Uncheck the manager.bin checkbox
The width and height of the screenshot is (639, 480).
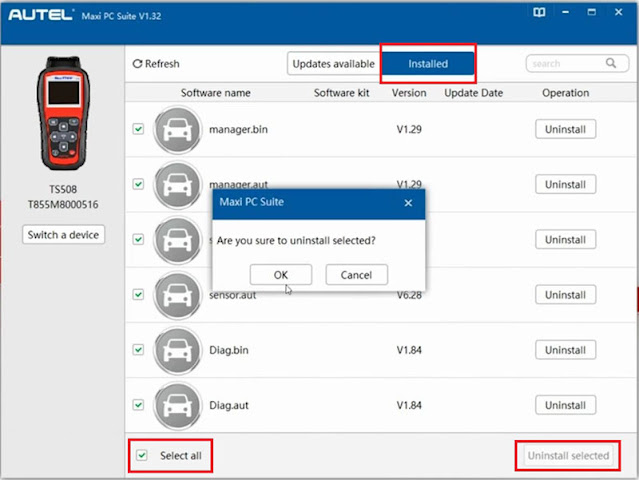pyautogui.click(x=139, y=129)
